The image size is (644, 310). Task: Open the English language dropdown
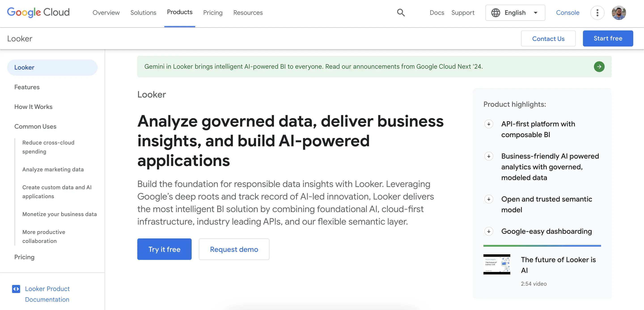tap(535, 13)
